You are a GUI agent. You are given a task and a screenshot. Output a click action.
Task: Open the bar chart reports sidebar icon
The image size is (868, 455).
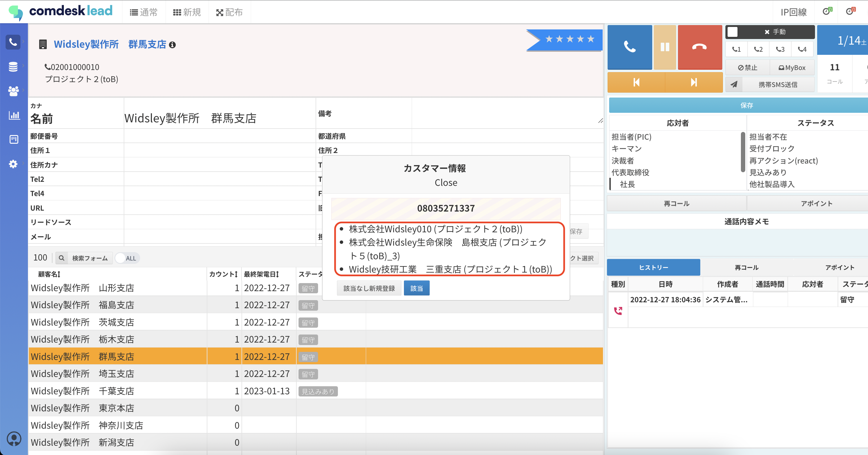14,115
